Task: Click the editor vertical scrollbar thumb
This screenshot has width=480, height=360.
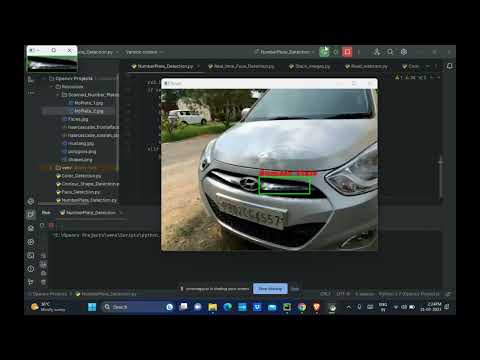Action: click(x=441, y=177)
